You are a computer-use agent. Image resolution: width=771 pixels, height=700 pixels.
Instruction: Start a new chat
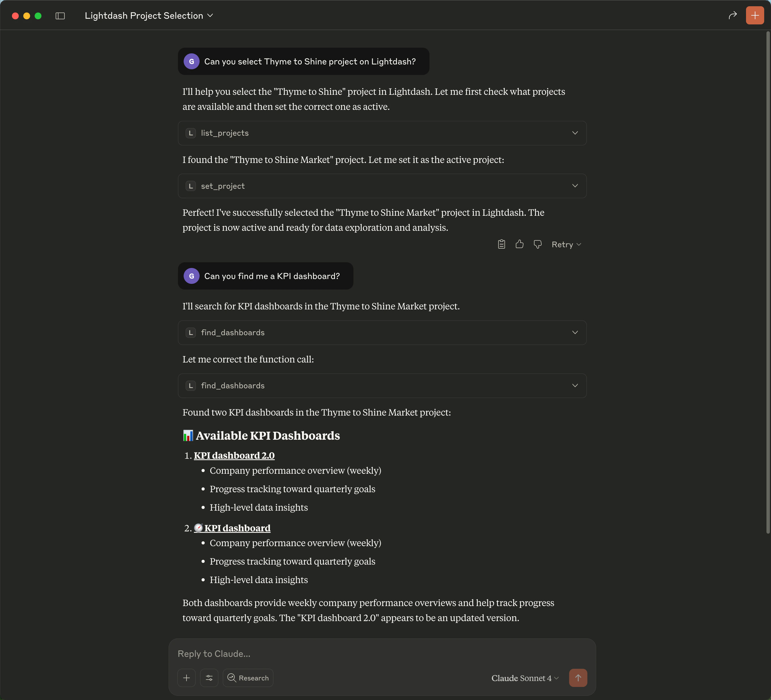point(754,15)
